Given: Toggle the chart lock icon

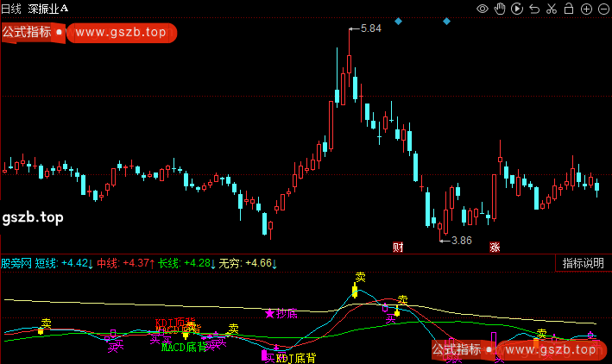Looking at the screenshot, I should pyautogui.click(x=568, y=9).
